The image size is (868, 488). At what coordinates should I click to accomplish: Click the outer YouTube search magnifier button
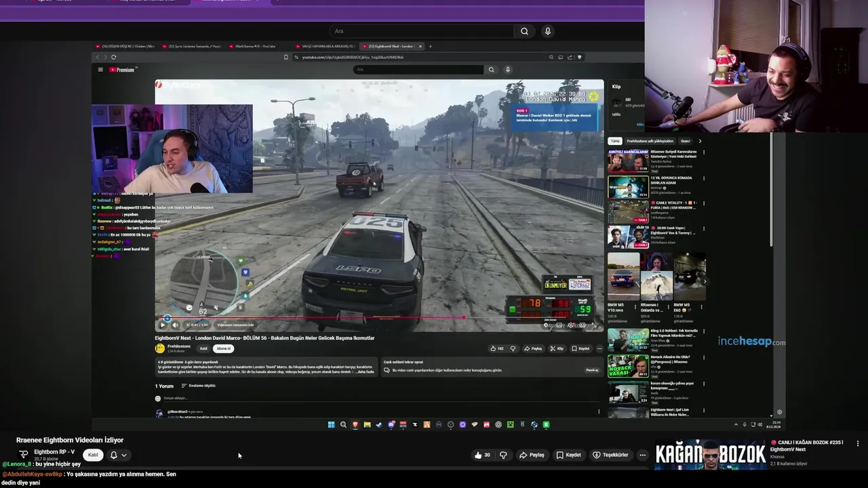pos(524,31)
